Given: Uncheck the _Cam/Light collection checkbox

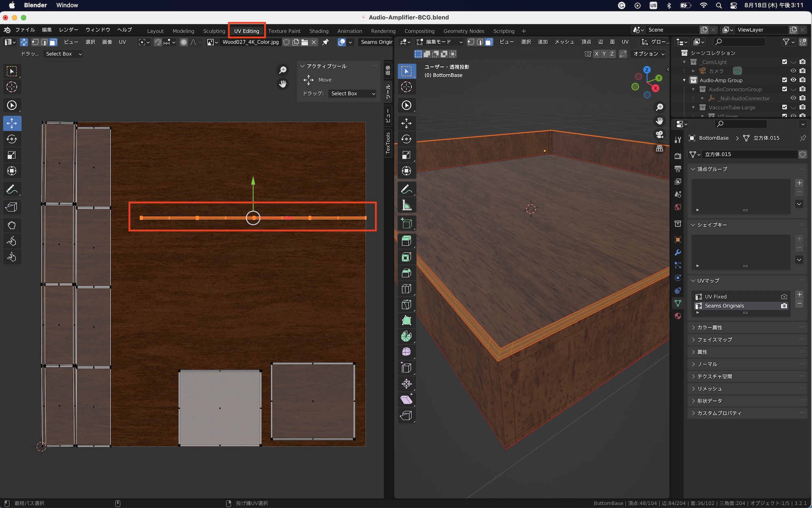Looking at the screenshot, I should pyautogui.click(x=784, y=62).
